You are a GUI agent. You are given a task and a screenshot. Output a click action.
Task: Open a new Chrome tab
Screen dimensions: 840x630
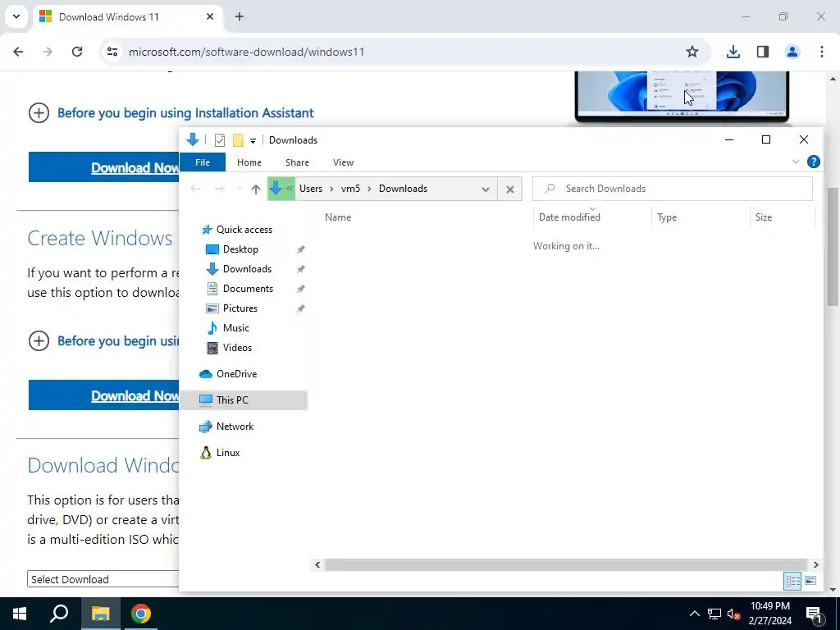(x=240, y=16)
